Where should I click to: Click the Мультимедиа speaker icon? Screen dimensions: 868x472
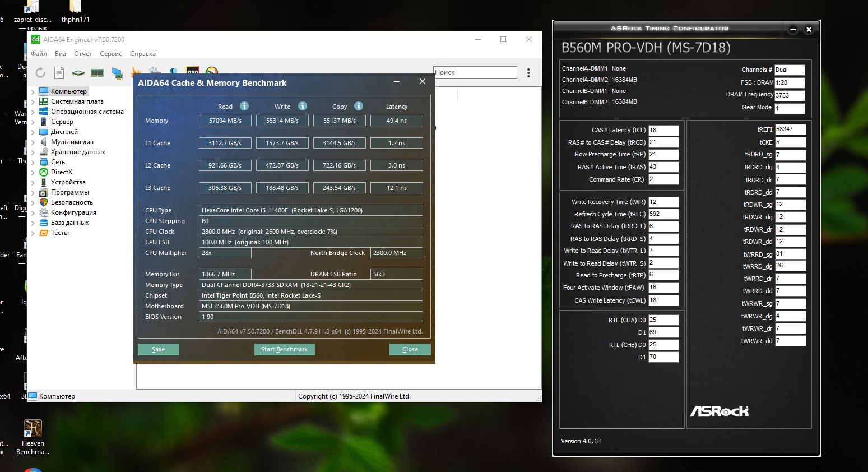tap(44, 142)
